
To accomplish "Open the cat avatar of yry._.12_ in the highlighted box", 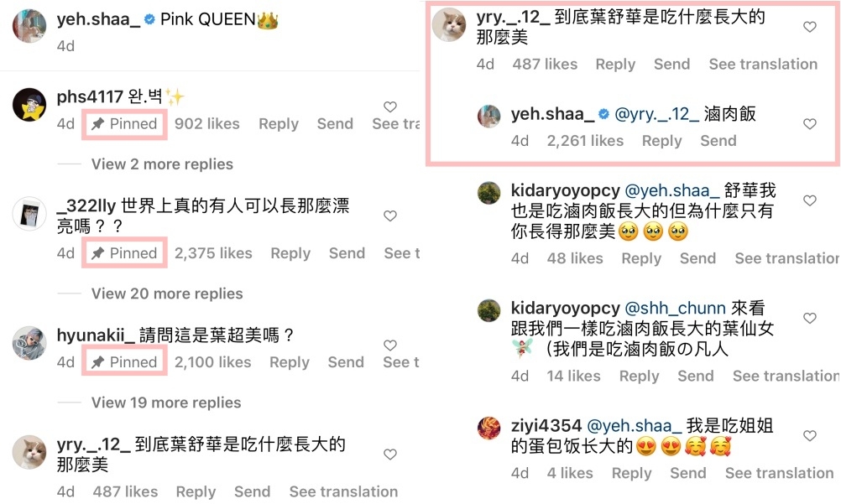I will tap(449, 24).
